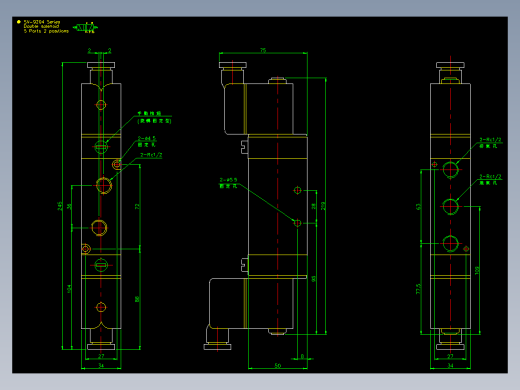Select the '2-Rc1/2' callout in the left view
The width and height of the screenshot is (520, 390).
151,155
